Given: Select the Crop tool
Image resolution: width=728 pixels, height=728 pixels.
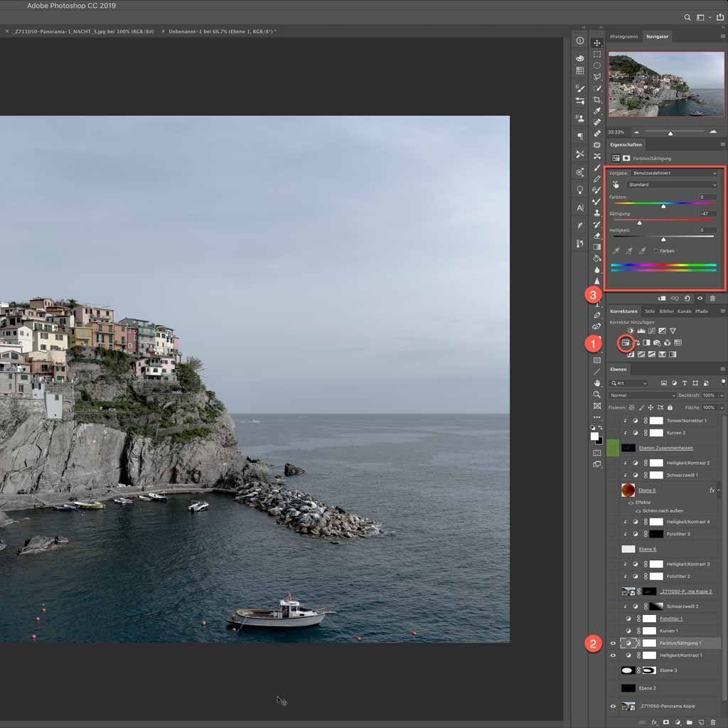Looking at the screenshot, I should (597, 100).
